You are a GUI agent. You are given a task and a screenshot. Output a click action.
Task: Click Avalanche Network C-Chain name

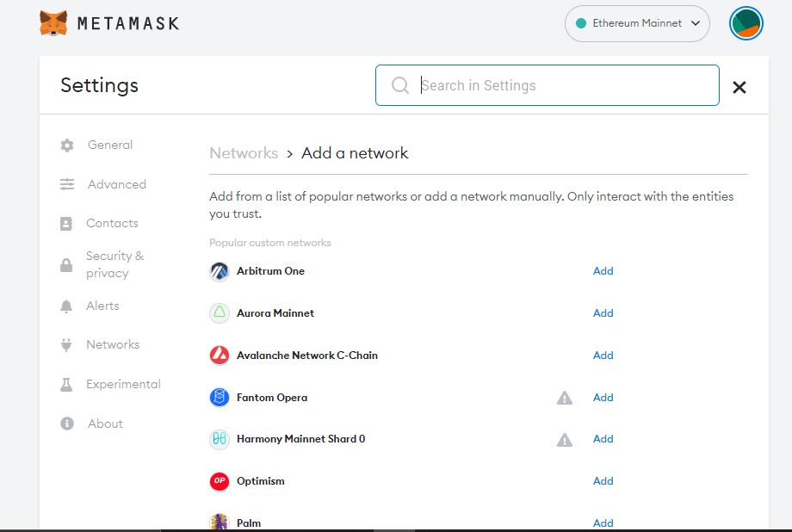307,356
